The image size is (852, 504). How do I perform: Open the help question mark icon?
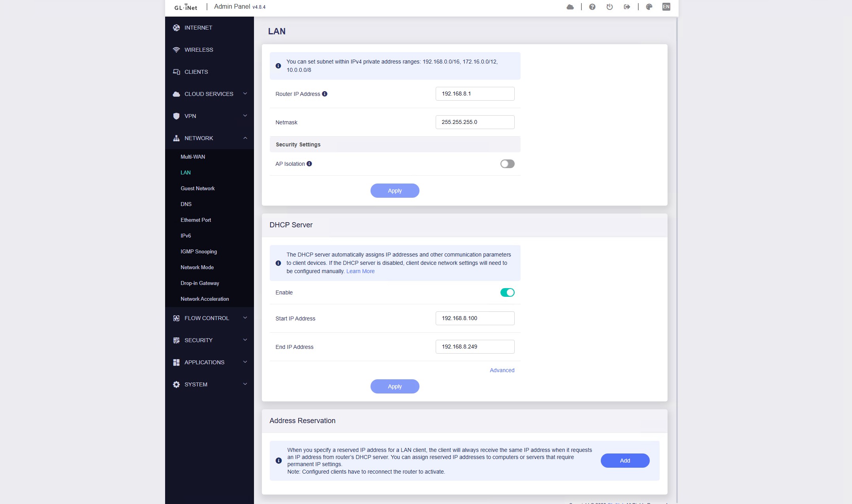592,7
